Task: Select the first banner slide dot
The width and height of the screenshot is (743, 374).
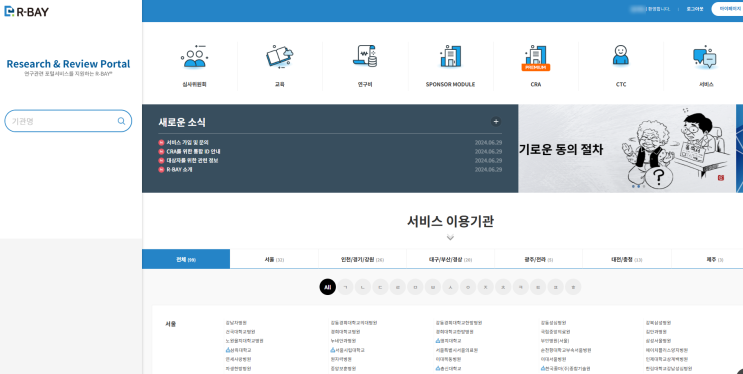Action: (x=633, y=186)
